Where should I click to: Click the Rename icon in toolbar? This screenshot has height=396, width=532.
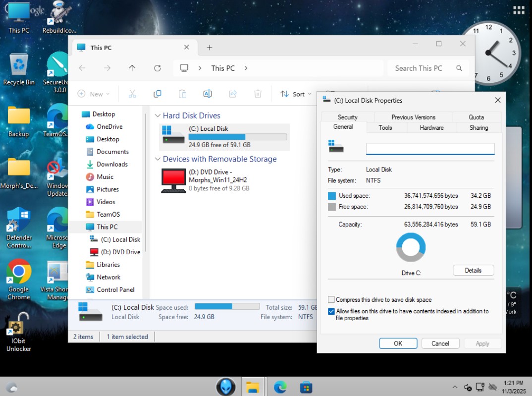click(x=208, y=94)
